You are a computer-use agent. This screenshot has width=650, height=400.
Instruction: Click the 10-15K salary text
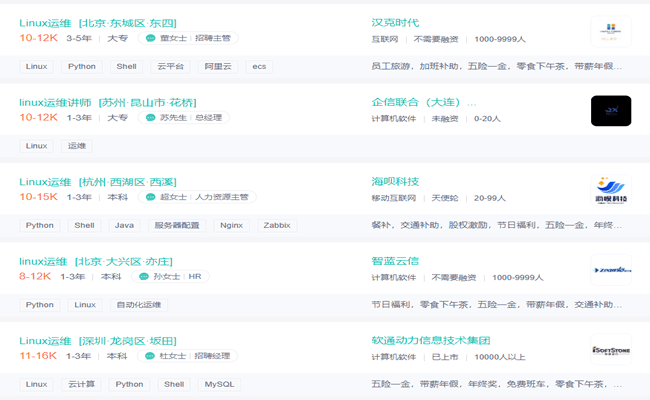click(39, 196)
